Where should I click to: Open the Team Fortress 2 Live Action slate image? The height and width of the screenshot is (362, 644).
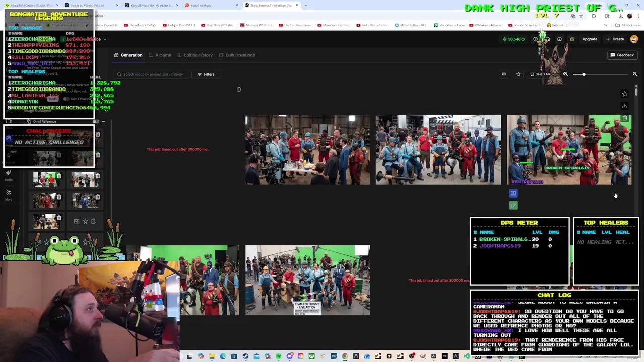click(x=307, y=281)
